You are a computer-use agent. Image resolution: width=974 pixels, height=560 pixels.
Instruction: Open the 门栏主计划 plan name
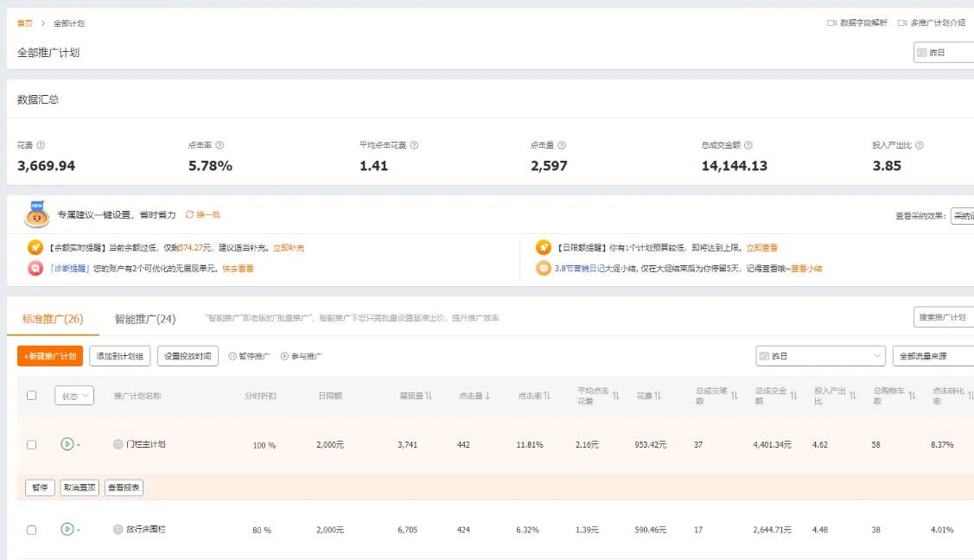pos(146,444)
